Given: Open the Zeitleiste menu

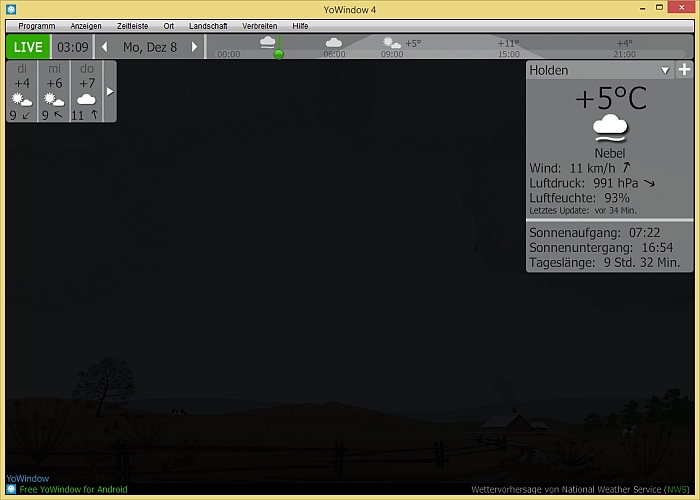Looking at the screenshot, I should [132, 26].
